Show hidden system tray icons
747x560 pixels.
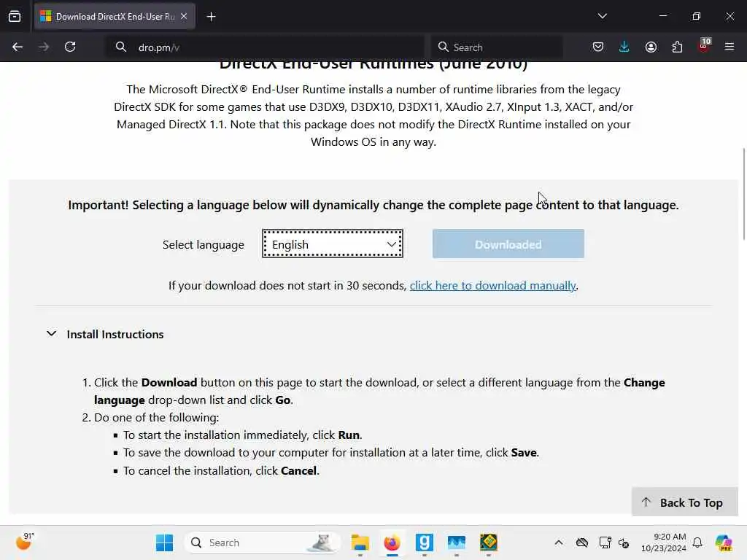click(x=558, y=542)
